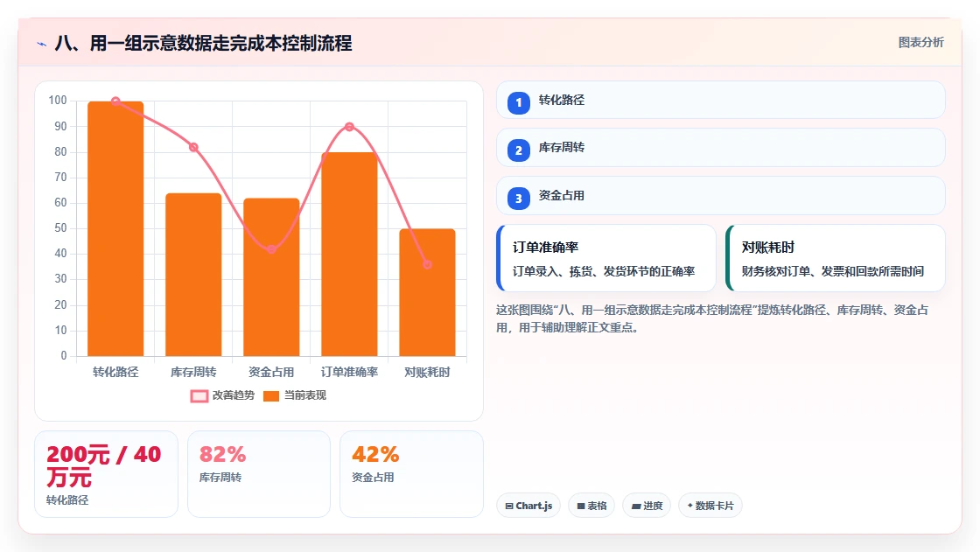Select the 资金占用 list row

pos(721,196)
